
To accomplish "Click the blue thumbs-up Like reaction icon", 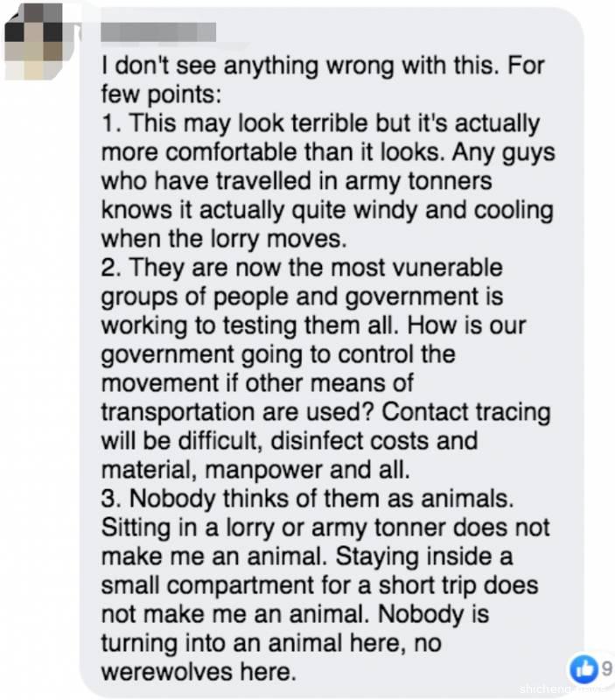I will [x=580, y=670].
